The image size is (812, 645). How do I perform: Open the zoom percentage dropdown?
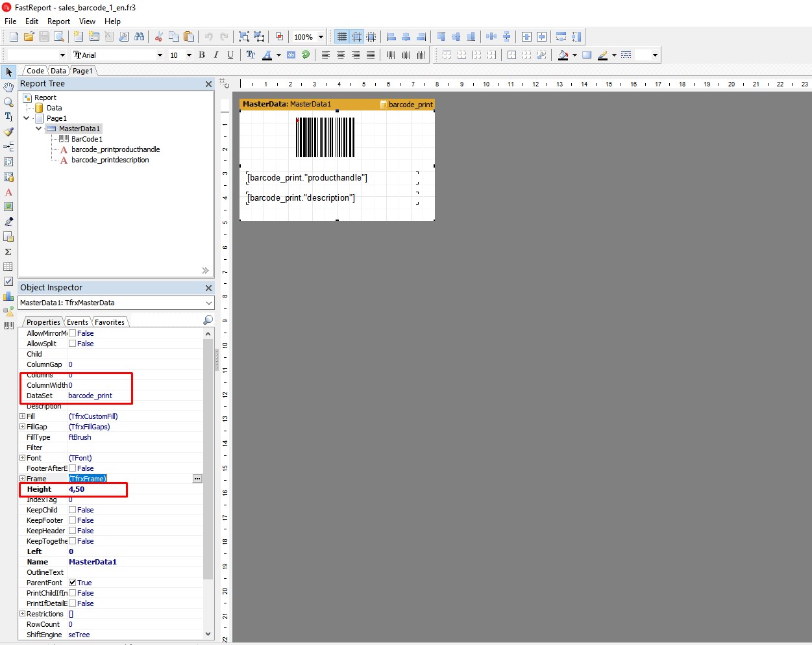click(321, 37)
